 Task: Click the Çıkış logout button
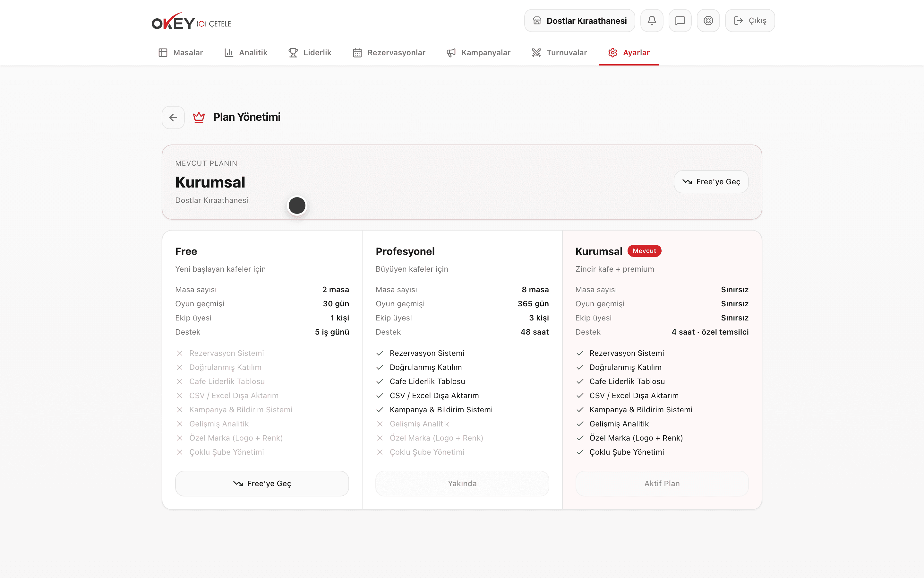(750, 21)
